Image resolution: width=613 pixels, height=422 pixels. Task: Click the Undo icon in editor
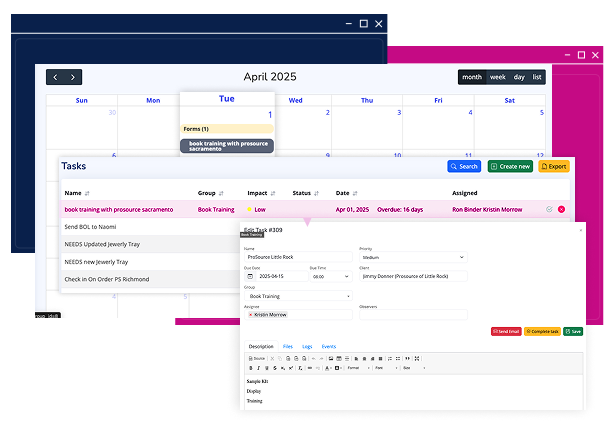[314, 359]
